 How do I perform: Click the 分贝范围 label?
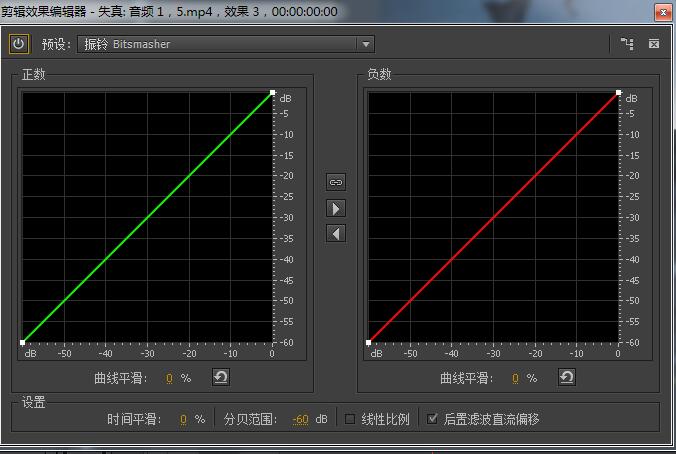point(250,419)
